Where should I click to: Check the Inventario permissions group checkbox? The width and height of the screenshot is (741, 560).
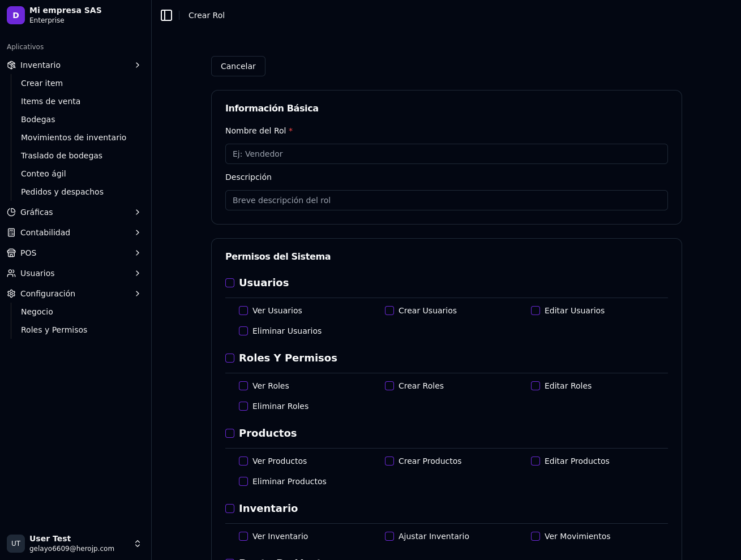click(x=230, y=509)
